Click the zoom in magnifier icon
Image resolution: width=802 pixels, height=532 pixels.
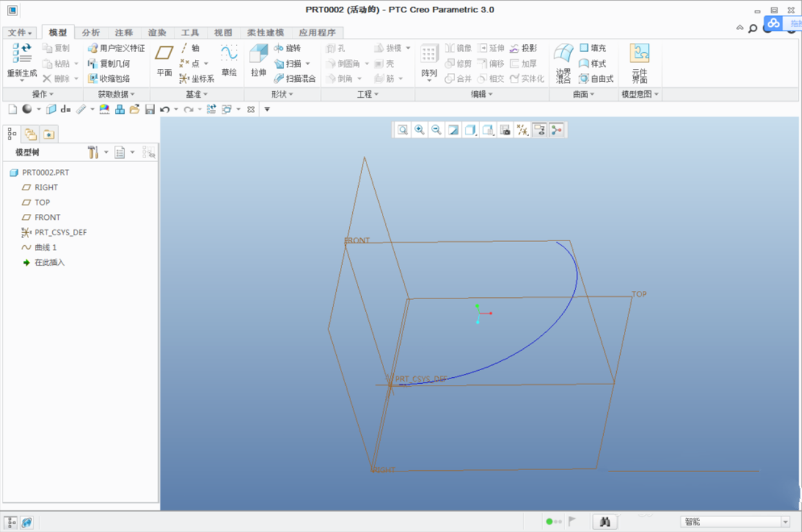click(419, 130)
